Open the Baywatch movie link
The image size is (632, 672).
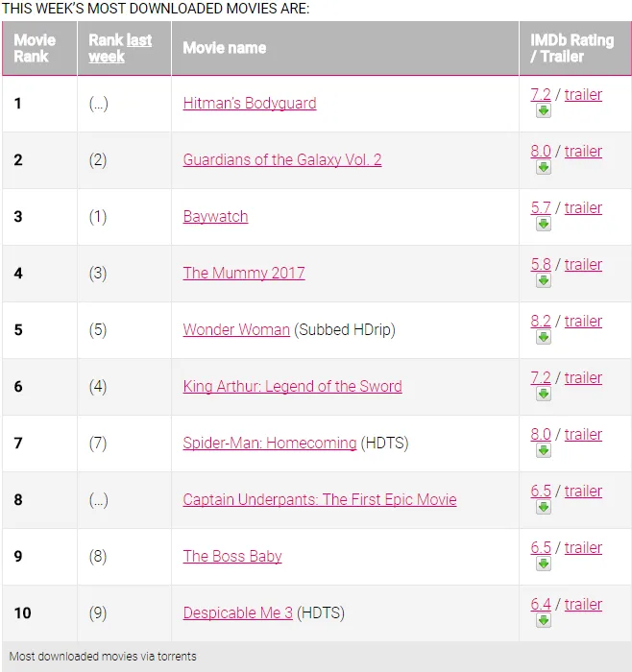coord(215,216)
